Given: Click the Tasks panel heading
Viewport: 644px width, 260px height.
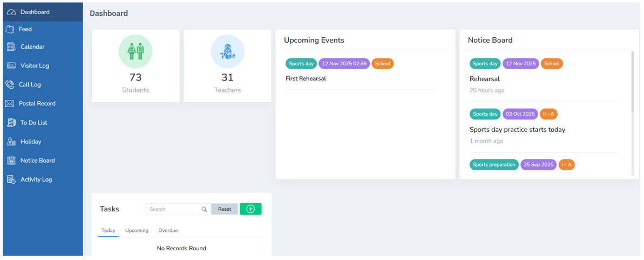Looking at the screenshot, I should 110,209.
